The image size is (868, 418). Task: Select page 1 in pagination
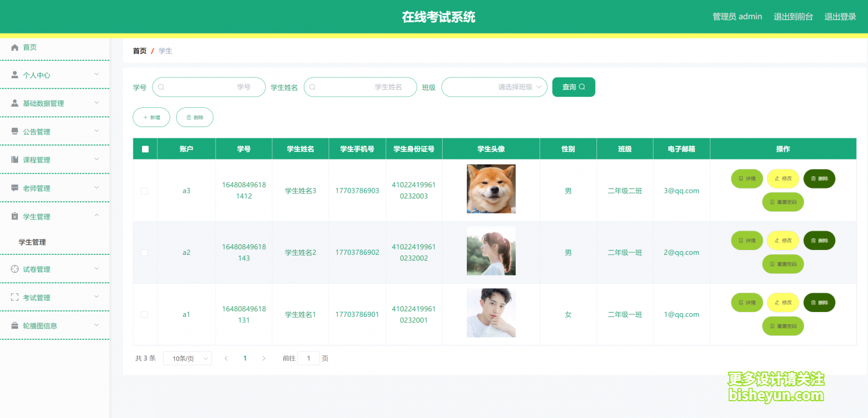(245, 358)
